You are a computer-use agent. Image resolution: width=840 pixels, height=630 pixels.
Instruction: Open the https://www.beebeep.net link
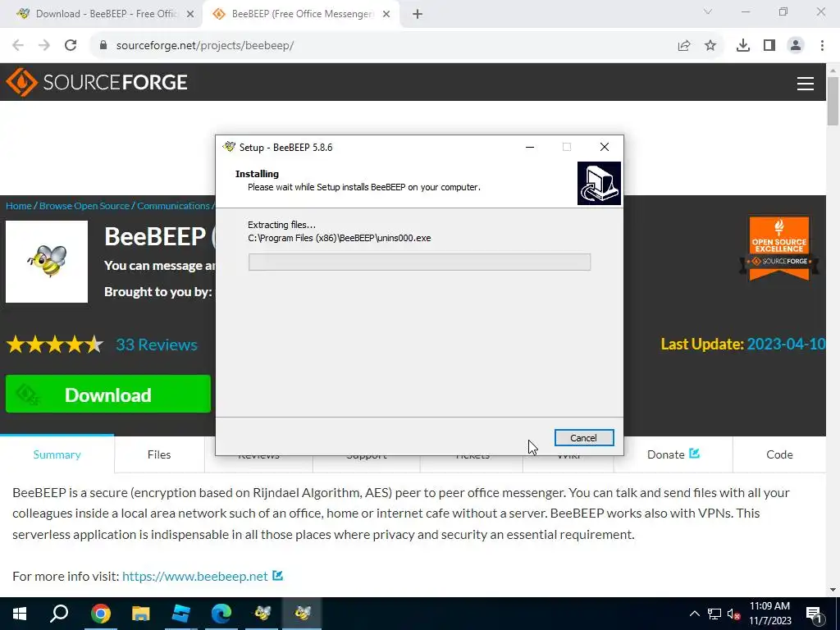pos(195,576)
